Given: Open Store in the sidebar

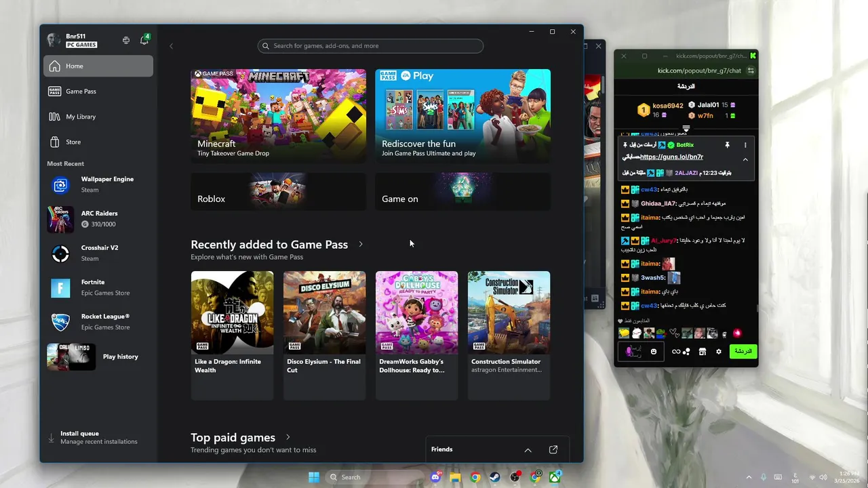Looking at the screenshot, I should 98,142.
